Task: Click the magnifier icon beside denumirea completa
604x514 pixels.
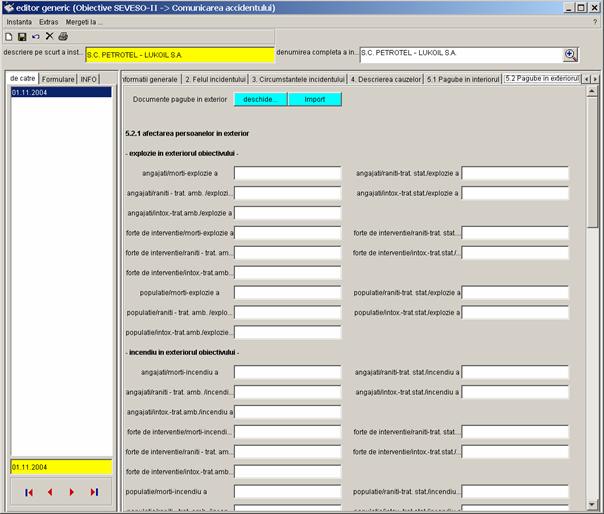Action: pos(570,55)
